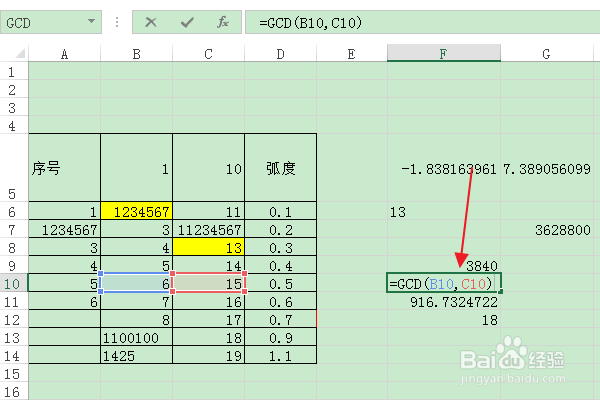Expand the Name Box dropdown arrow

point(91,21)
